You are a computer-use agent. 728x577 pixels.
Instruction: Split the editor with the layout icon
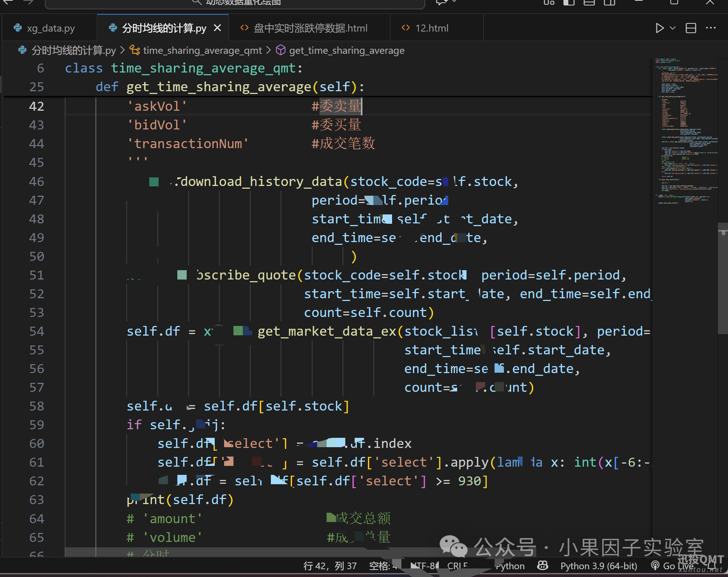pos(691,28)
